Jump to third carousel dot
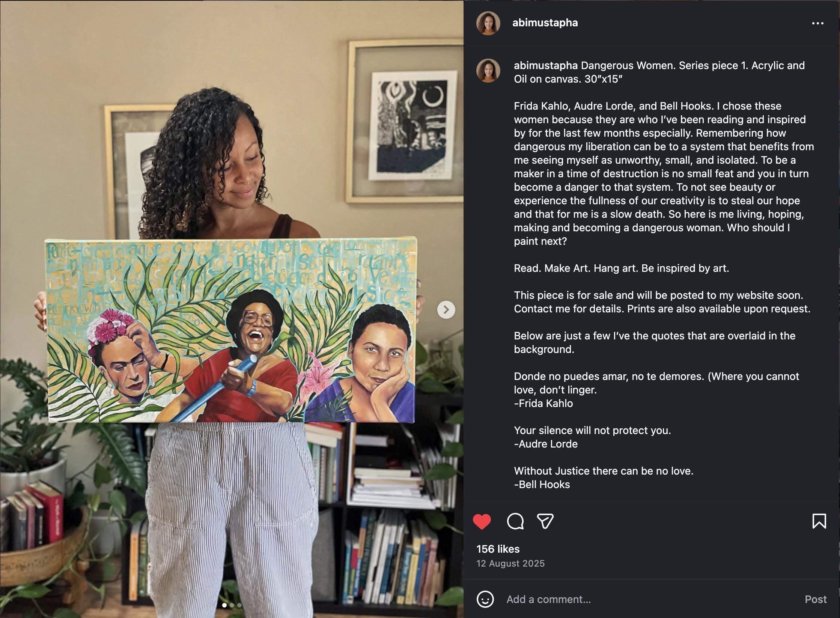Image resolution: width=840 pixels, height=618 pixels. coord(239,605)
